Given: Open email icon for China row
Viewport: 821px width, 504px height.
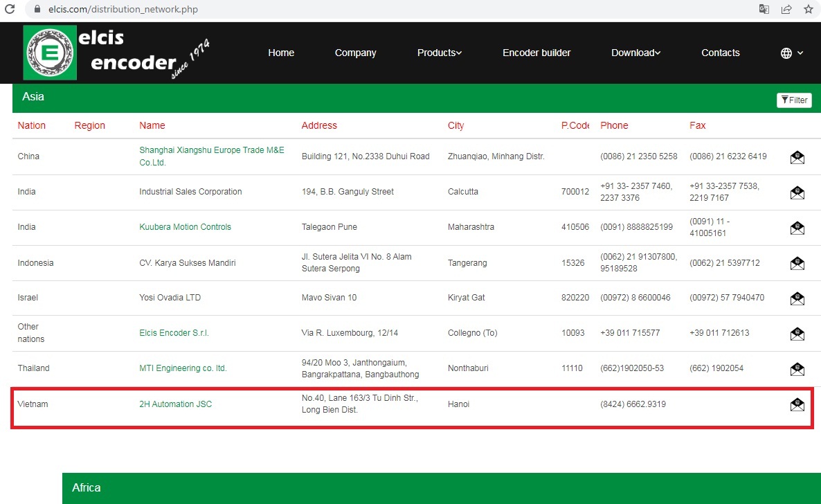Looking at the screenshot, I should 797,156.
